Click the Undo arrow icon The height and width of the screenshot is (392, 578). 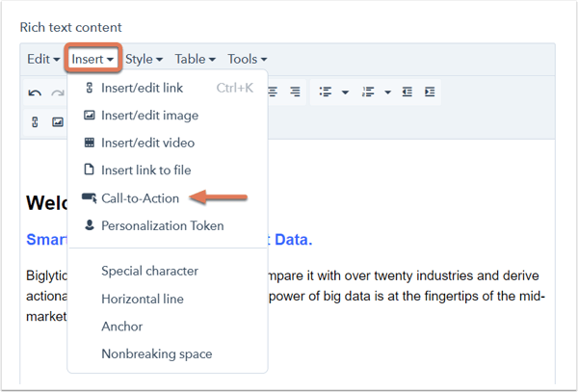click(x=35, y=92)
